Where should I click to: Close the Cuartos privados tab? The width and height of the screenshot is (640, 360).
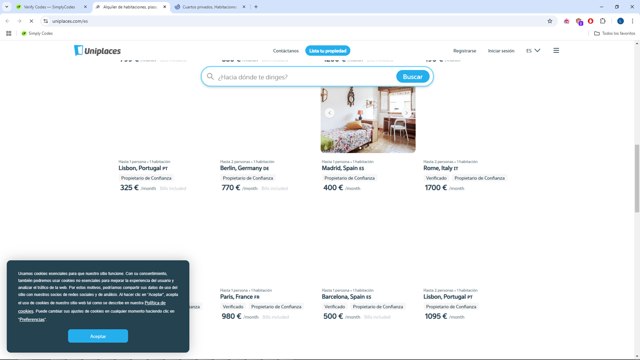pyautogui.click(x=244, y=7)
